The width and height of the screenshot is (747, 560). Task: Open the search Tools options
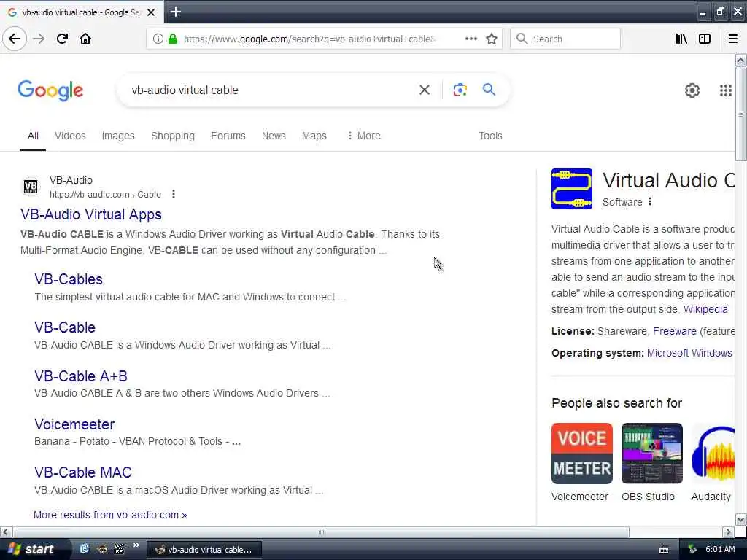(x=490, y=136)
